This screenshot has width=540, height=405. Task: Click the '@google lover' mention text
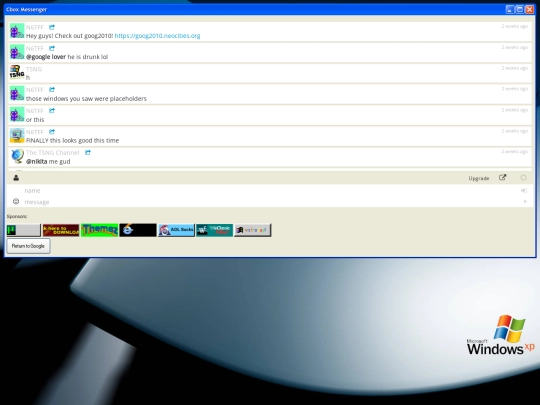point(46,57)
